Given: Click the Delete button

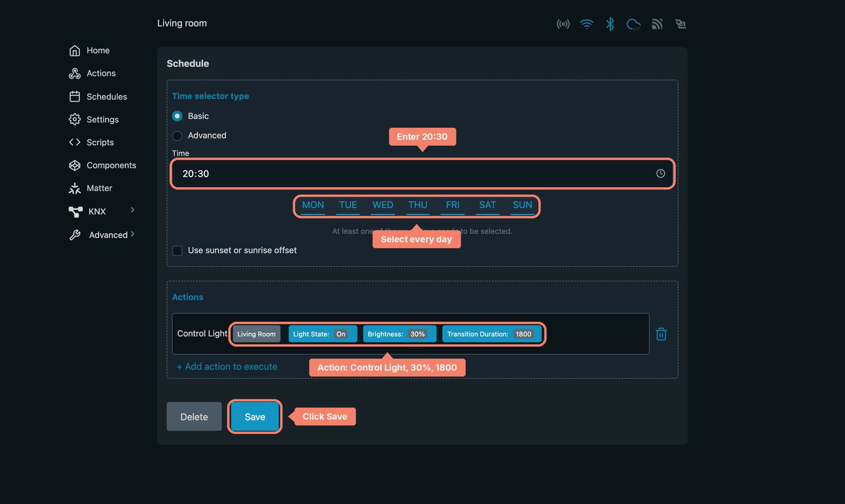Looking at the screenshot, I should point(194,417).
